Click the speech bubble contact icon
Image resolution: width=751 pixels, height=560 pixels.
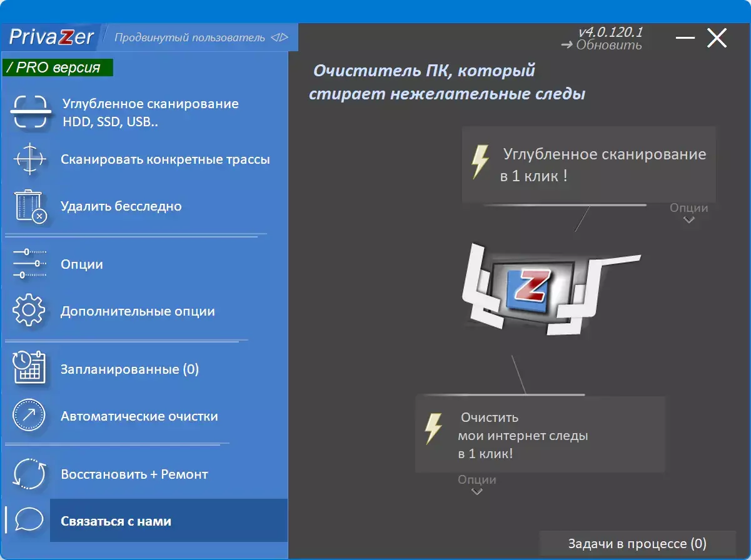coord(29,519)
